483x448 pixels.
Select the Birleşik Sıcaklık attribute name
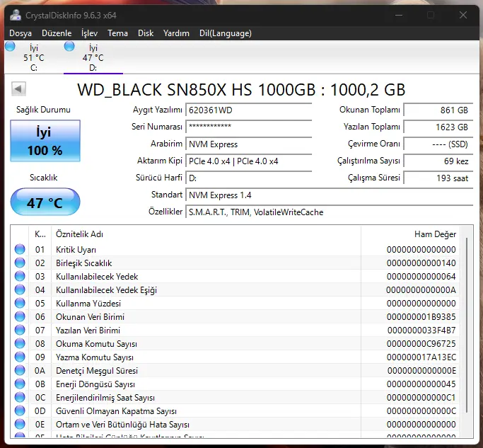click(83, 263)
